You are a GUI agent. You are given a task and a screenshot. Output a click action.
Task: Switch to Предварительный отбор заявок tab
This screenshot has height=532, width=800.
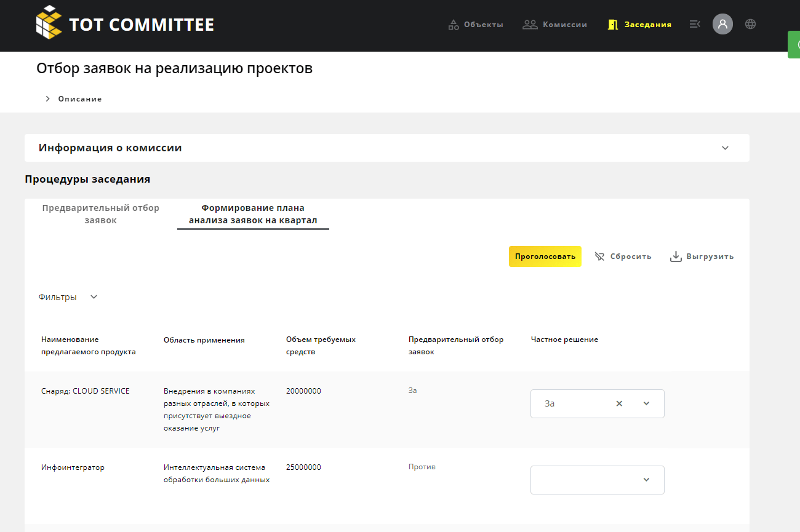(x=100, y=214)
